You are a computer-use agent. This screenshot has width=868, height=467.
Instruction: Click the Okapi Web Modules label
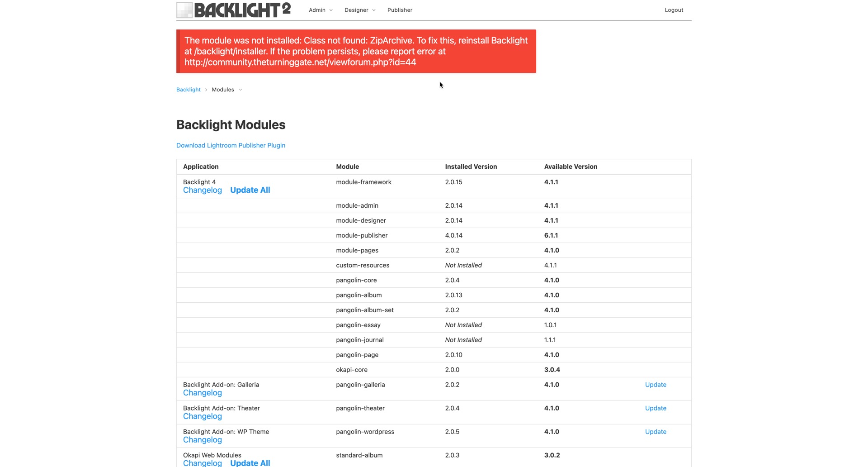(x=212, y=455)
